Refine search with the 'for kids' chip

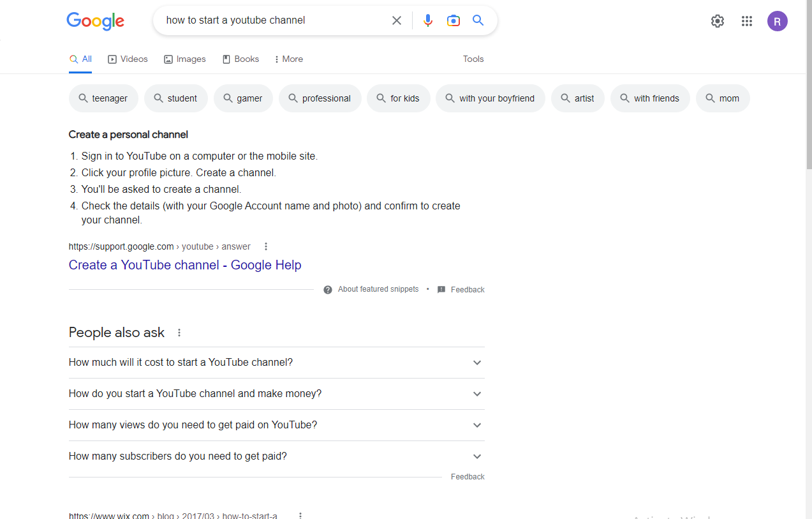399,98
